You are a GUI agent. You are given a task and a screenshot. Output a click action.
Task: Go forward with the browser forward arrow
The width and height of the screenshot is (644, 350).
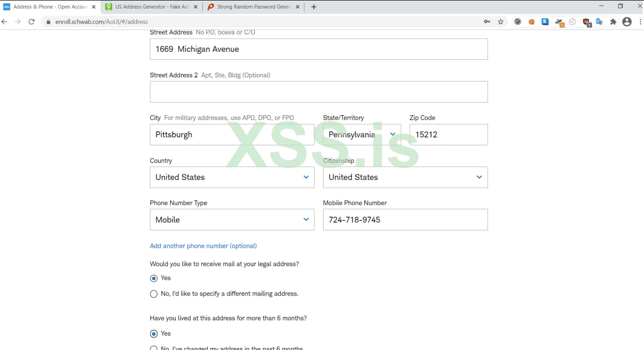click(x=18, y=22)
